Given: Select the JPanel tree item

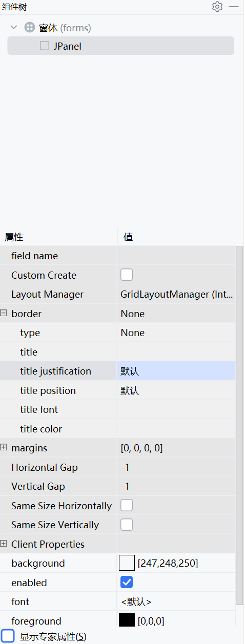Looking at the screenshot, I should click(120, 46).
